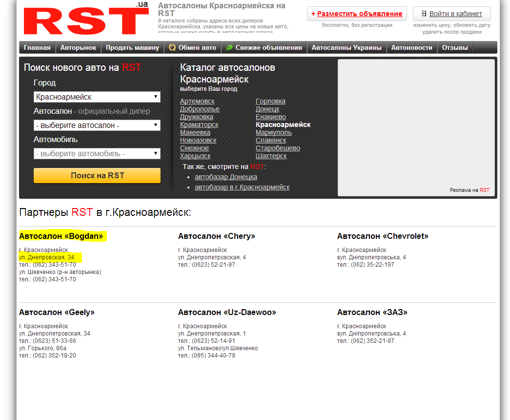Screen dimensions: 510x420
Task: Select the city Горловка link
Action: (x=270, y=101)
